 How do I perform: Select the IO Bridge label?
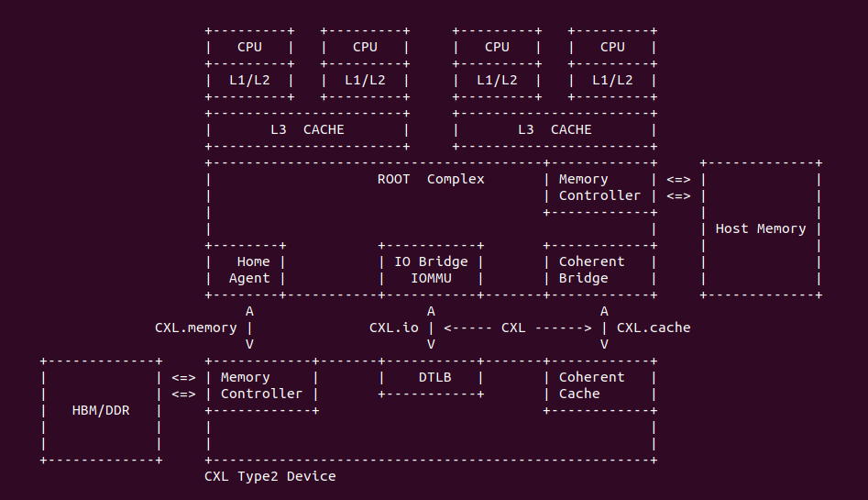431,261
